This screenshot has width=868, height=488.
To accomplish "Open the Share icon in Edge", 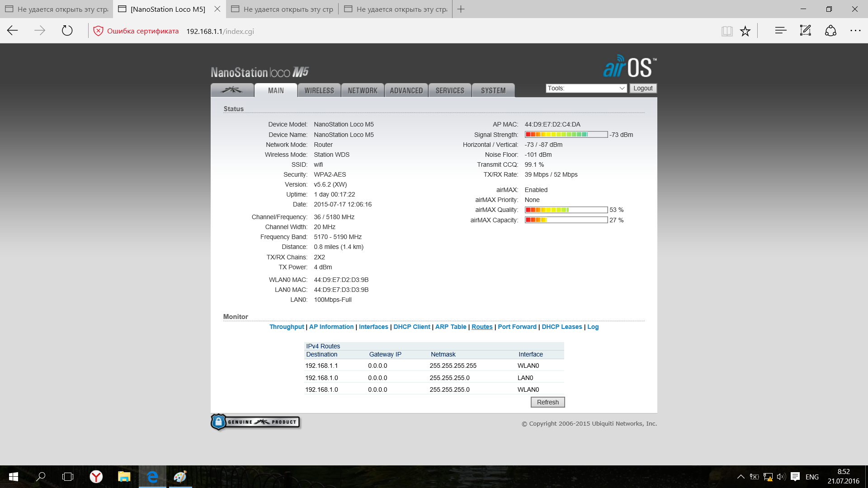I will coord(830,31).
